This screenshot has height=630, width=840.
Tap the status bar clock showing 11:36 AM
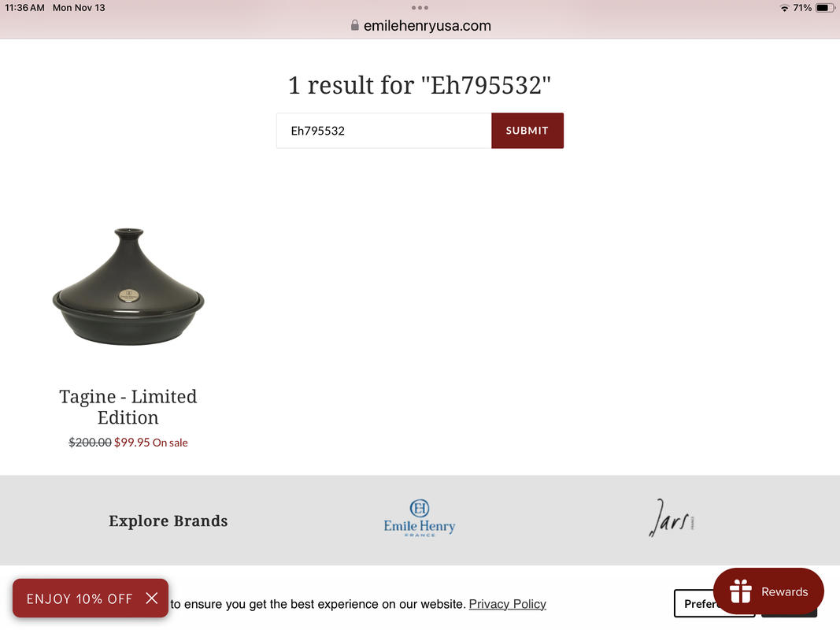24,8
